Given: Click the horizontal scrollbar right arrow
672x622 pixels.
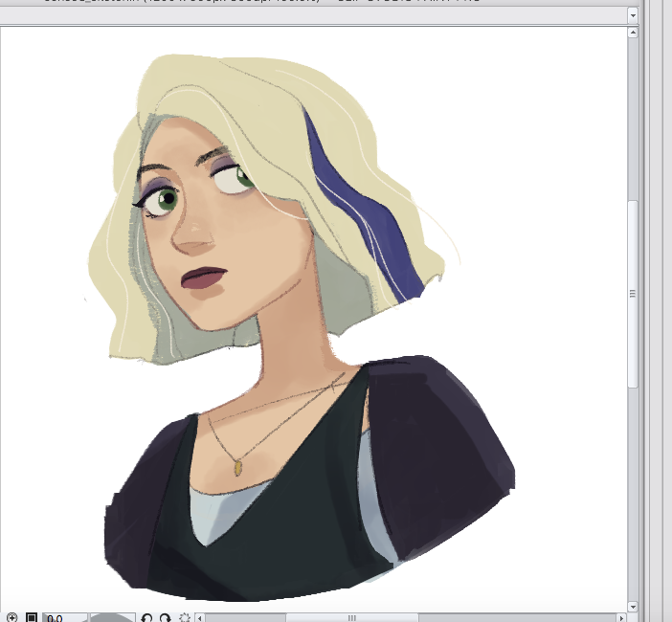Looking at the screenshot, I should (622, 618).
